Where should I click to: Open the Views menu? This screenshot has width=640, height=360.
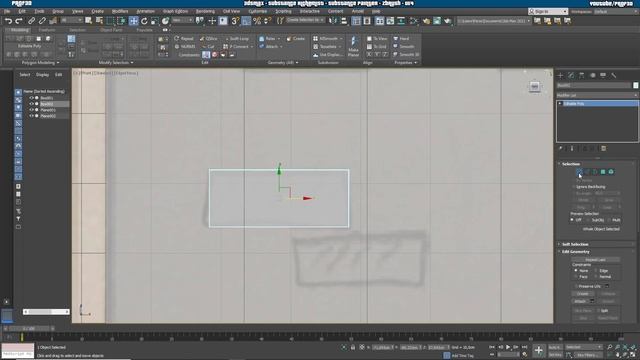tap(78, 11)
